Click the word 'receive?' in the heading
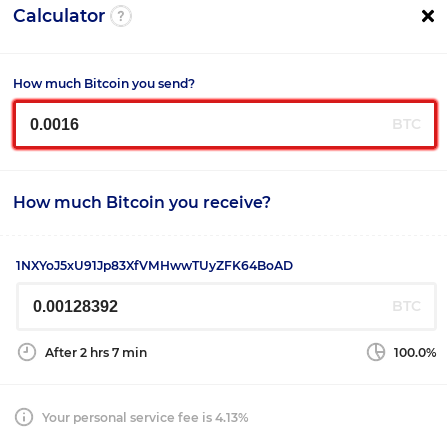 237,202
